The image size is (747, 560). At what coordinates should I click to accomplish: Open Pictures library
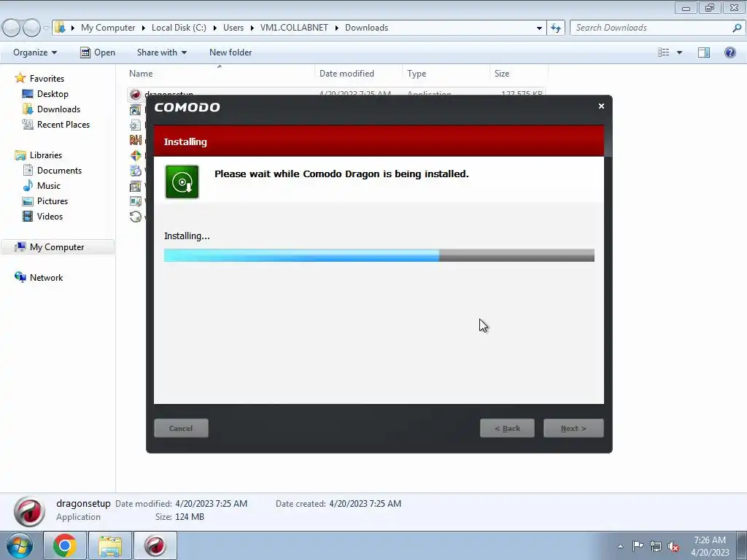[x=53, y=201]
